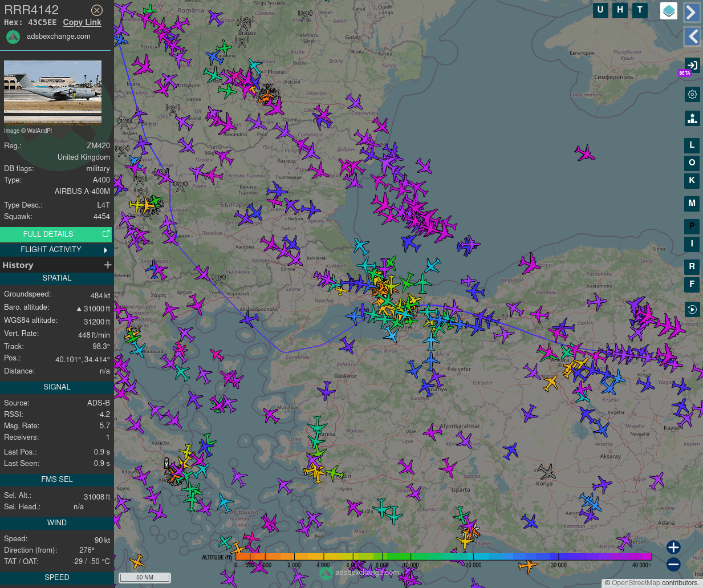The width and height of the screenshot is (703, 588).
Task: Open the statistics podium icon
Action: (x=692, y=118)
